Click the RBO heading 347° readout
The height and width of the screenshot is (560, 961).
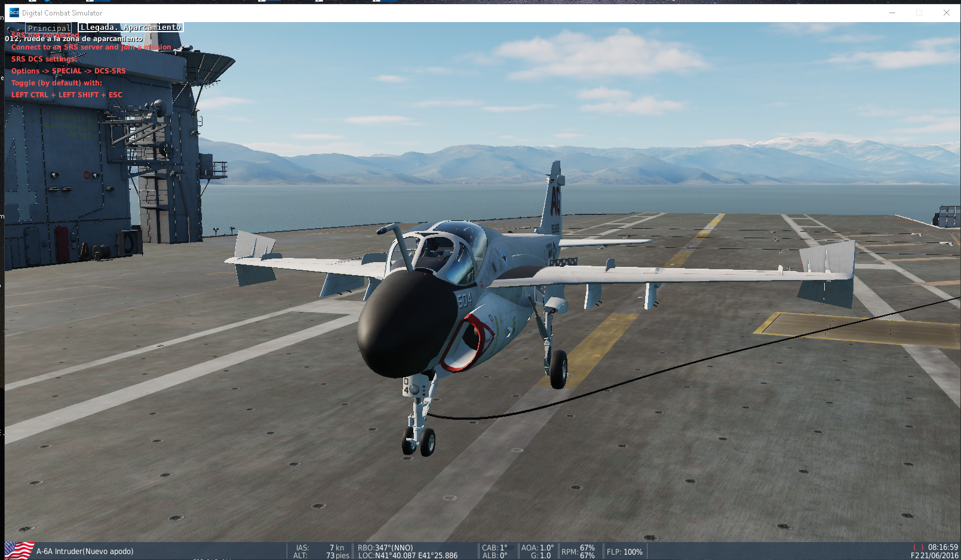click(385, 547)
